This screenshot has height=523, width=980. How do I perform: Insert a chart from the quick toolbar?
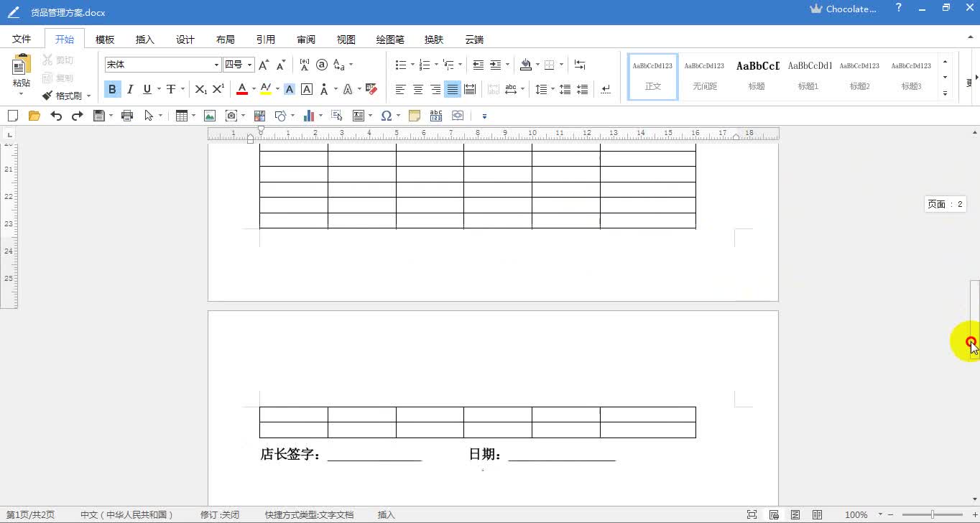point(310,115)
